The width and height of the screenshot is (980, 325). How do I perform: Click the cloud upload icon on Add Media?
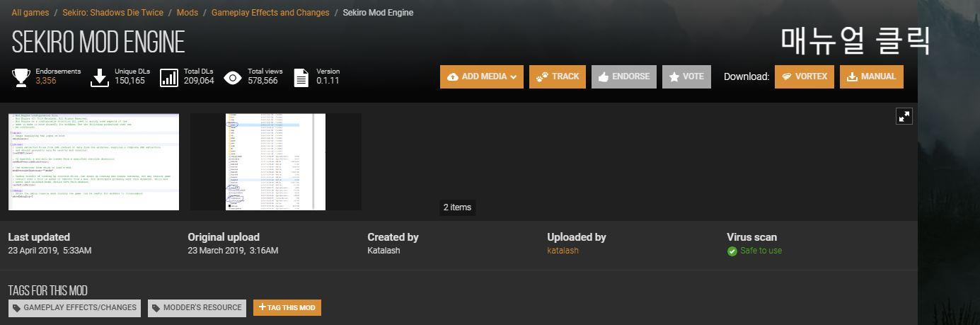(x=453, y=77)
